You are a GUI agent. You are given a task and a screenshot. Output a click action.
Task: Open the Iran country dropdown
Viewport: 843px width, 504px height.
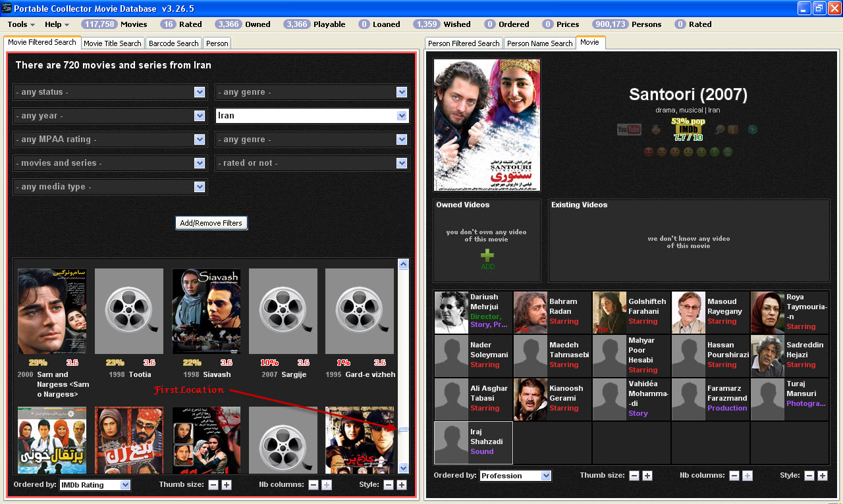[x=312, y=116]
